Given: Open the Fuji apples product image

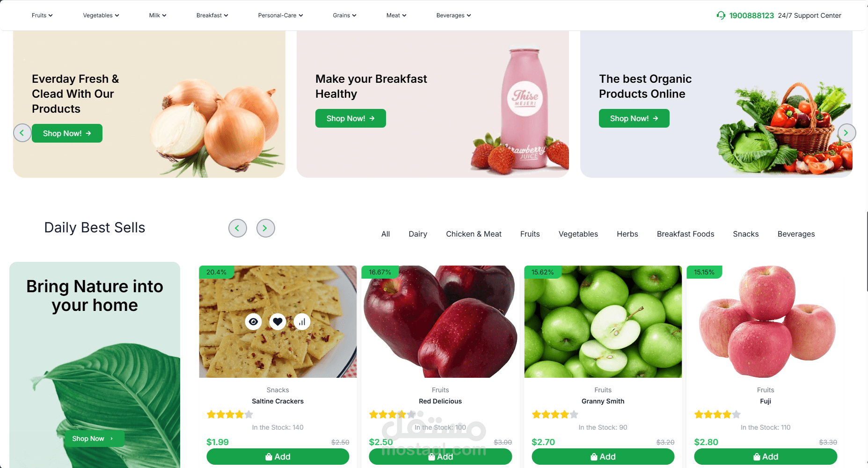Looking at the screenshot, I should point(766,322).
